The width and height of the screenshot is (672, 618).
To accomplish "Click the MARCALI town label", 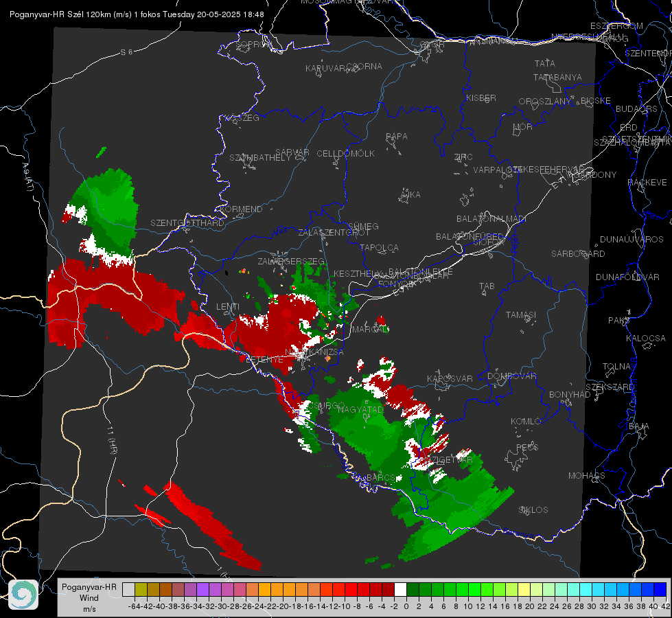I will point(370,330).
